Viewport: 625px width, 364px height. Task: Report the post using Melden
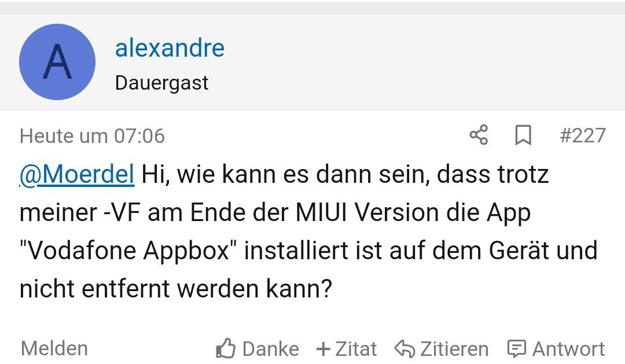(x=54, y=348)
